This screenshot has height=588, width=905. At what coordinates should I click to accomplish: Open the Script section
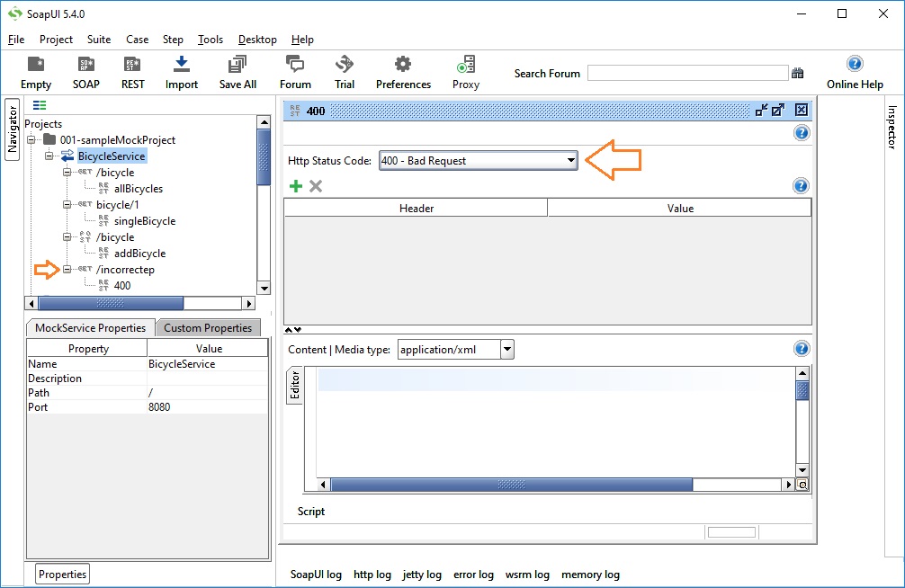coord(311,512)
